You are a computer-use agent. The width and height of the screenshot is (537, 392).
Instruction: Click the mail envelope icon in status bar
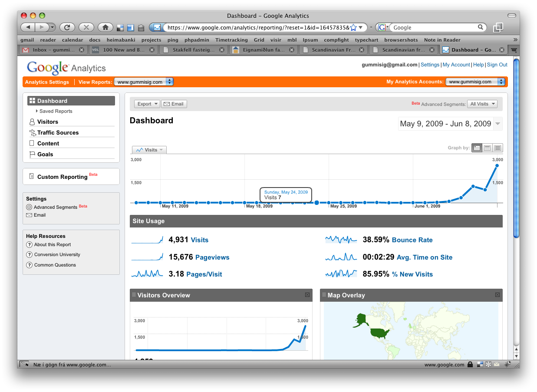click(x=497, y=365)
